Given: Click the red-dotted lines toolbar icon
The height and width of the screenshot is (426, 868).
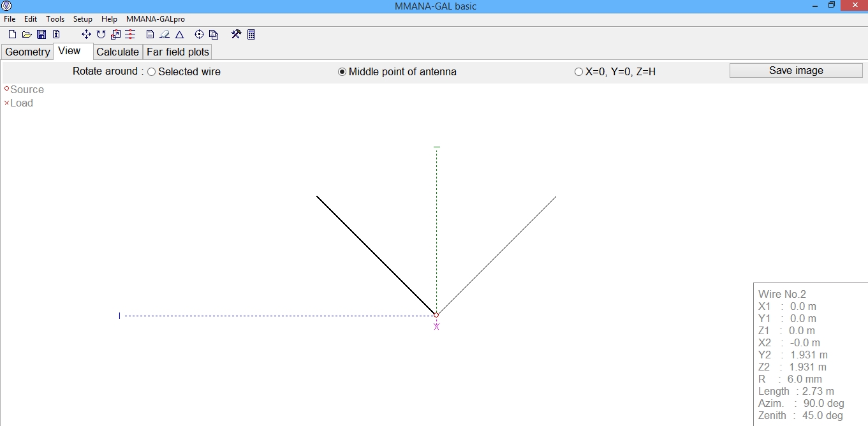Looking at the screenshot, I should 130,34.
